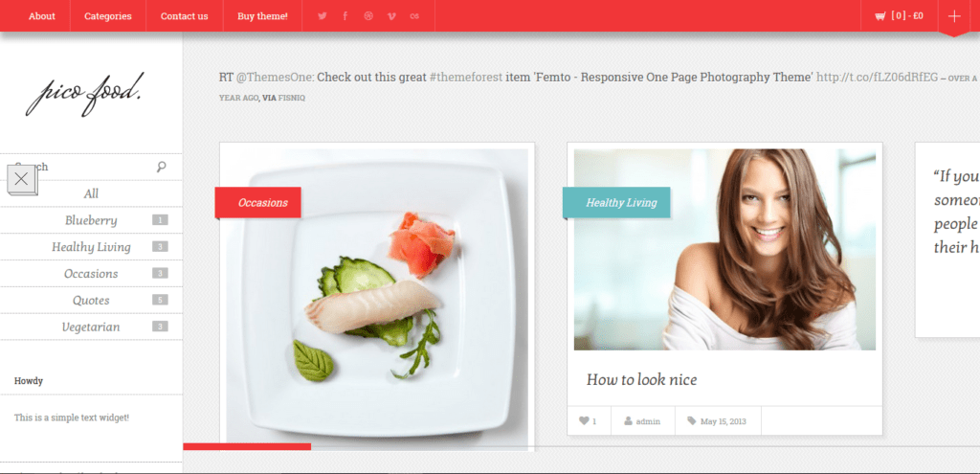This screenshot has width=980, height=474.
Task: Click the search magnifier icon
Action: [161, 167]
